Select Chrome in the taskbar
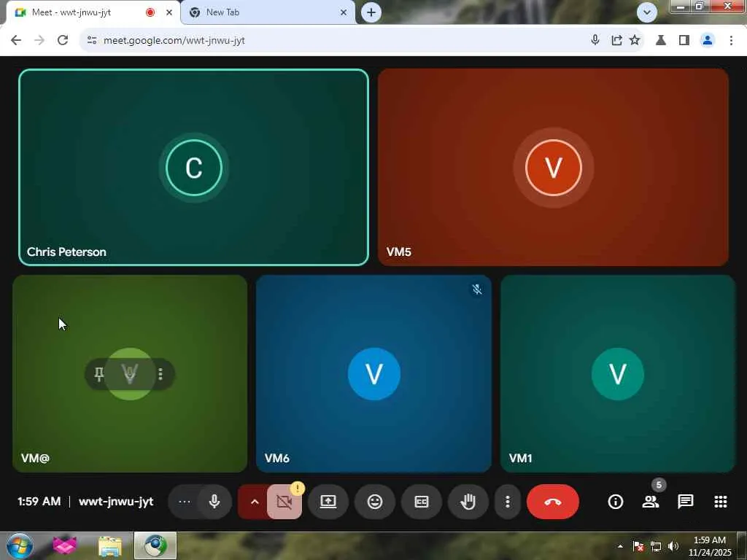The width and height of the screenshot is (747, 560). pyautogui.click(x=155, y=545)
